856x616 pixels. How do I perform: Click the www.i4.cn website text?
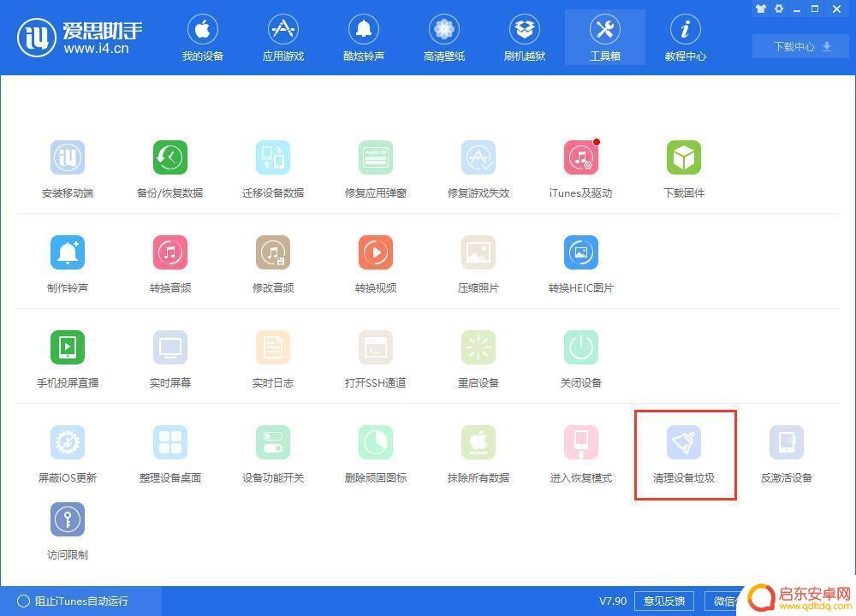[x=96, y=49]
